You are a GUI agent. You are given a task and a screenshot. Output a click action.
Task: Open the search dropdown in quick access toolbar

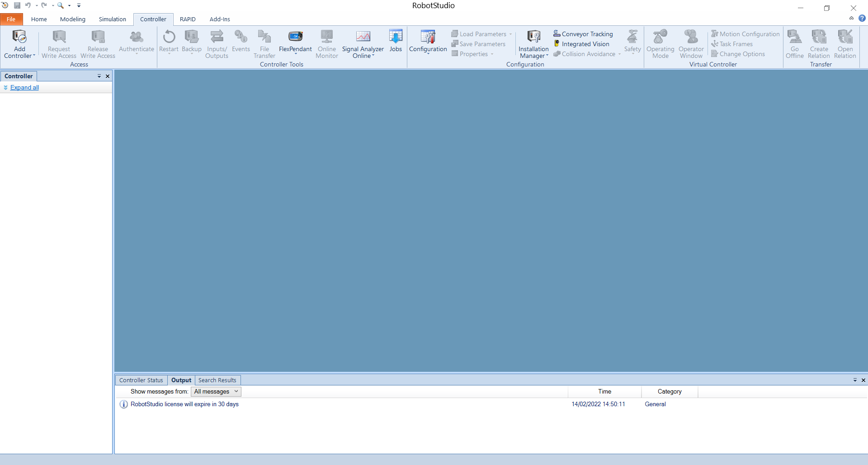pyautogui.click(x=70, y=6)
